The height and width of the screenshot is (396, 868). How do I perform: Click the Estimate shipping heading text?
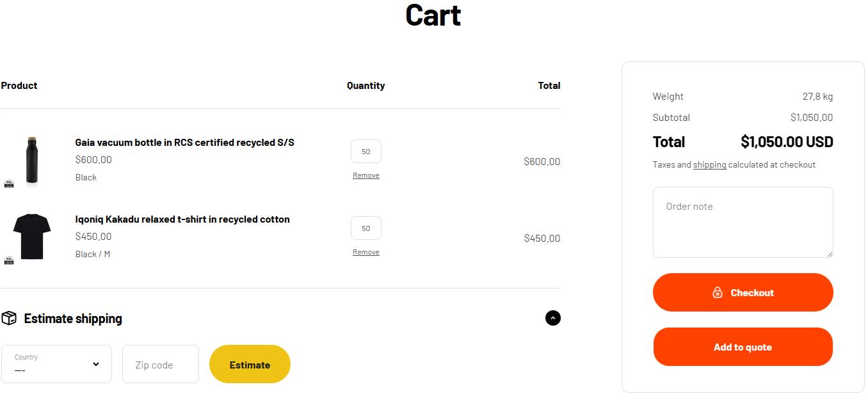pos(73,319)
